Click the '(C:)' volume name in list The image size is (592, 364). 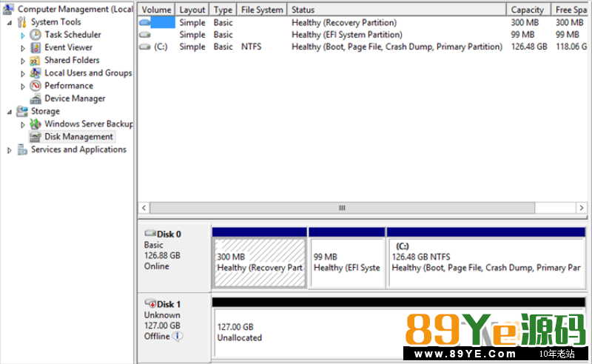(x=161, y=47)
